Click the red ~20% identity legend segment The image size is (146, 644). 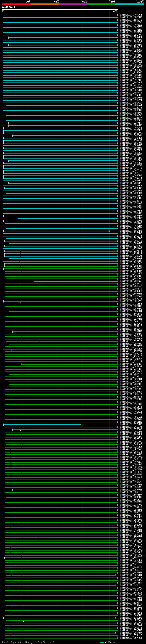coord(16,4)
